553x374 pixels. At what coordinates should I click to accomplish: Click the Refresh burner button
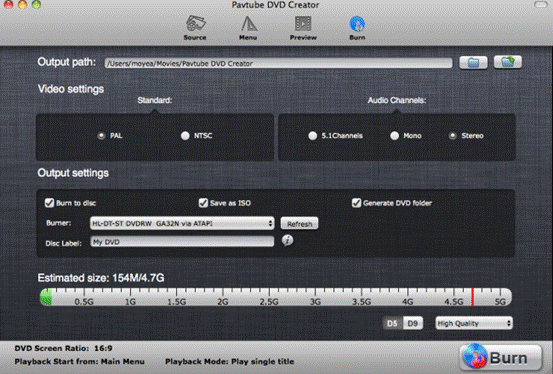click(x=299, y=224)
